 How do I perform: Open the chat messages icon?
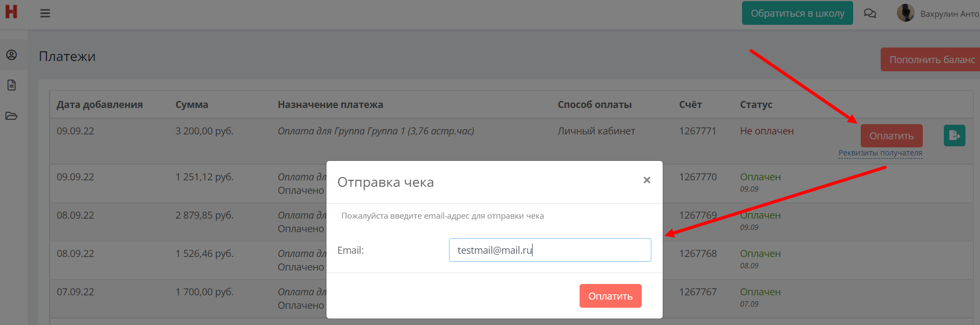870,13
